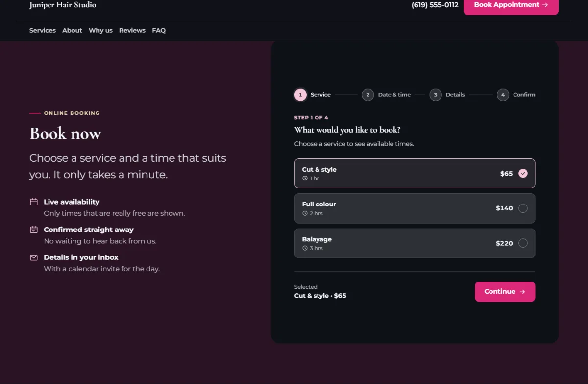Click the "Book now" heading

pyautogui.click(x=65, y=133)
